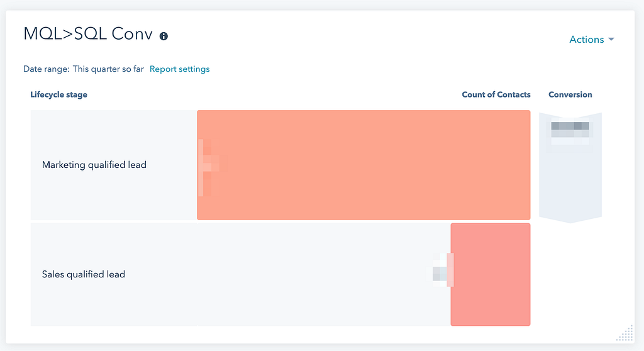Click the Lifecycle stage column header

click(x=58, y=95)
